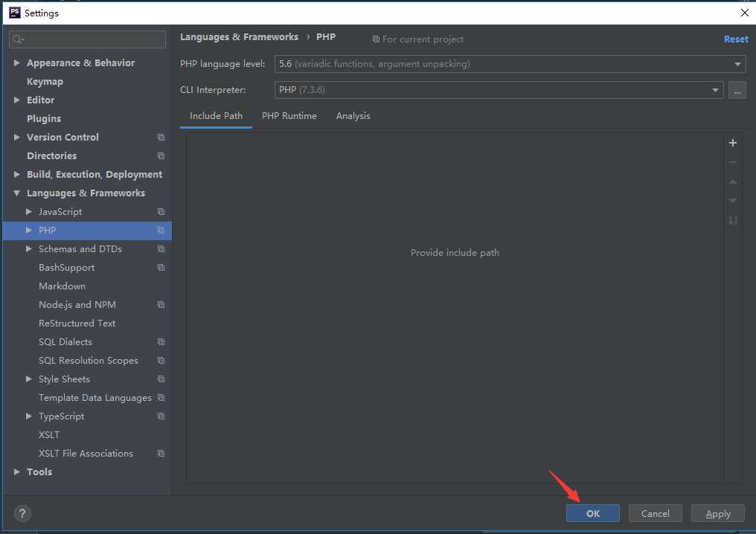The height and width of the screenshot is (534, 756).
Task: Open CLI interpreter browse ellipsis button
Action: tap(737, 90)
